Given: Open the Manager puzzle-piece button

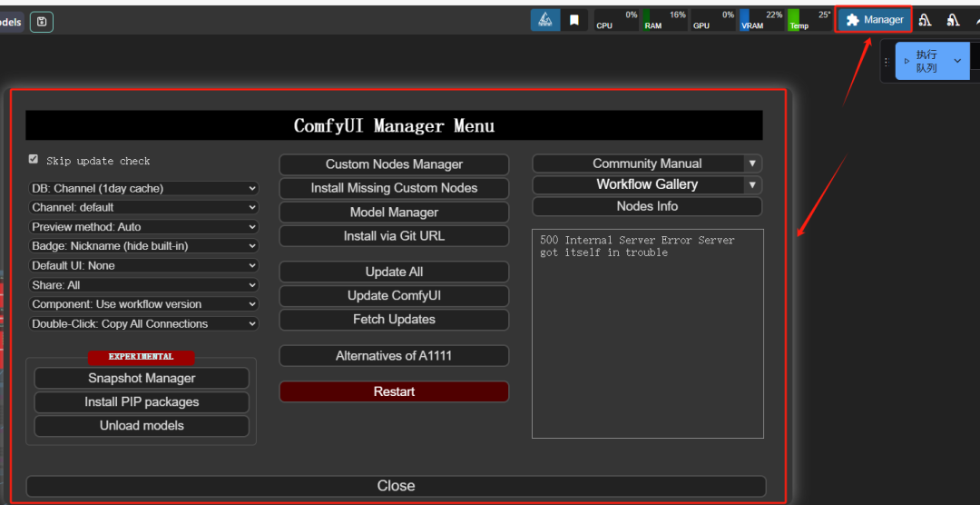Looking at the screenshot, I should click(875, 20).
